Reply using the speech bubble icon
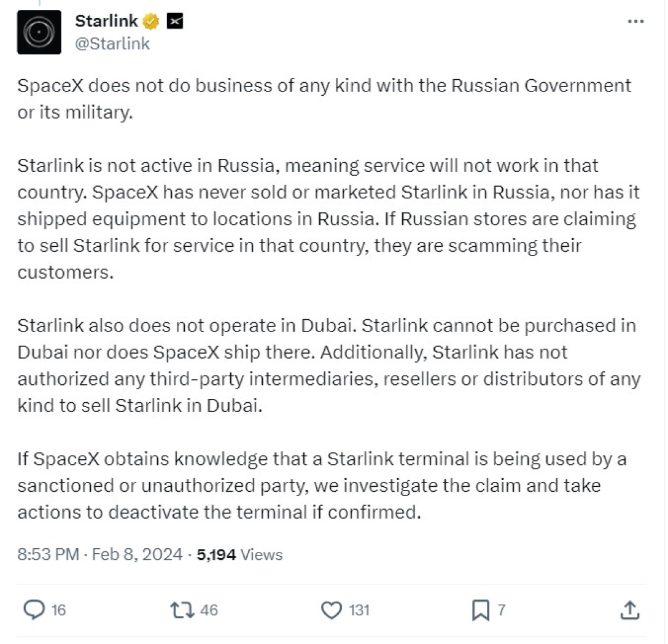This screenshot has width=668, height=644. tap(34, 610)
